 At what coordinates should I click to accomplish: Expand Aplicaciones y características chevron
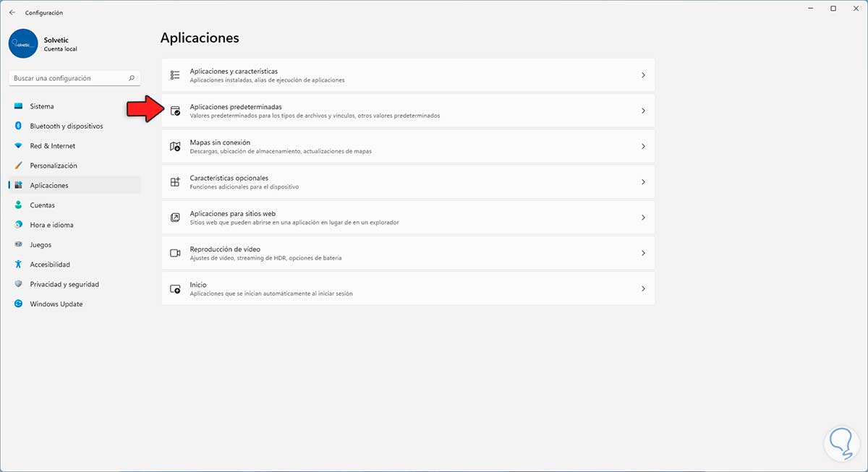click(x=643, y=75)
